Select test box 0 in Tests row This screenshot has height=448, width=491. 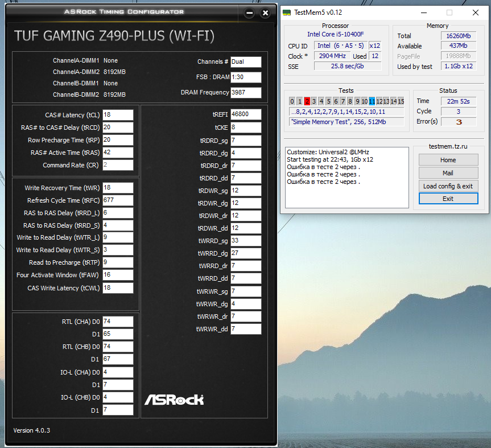pos(292,101)
